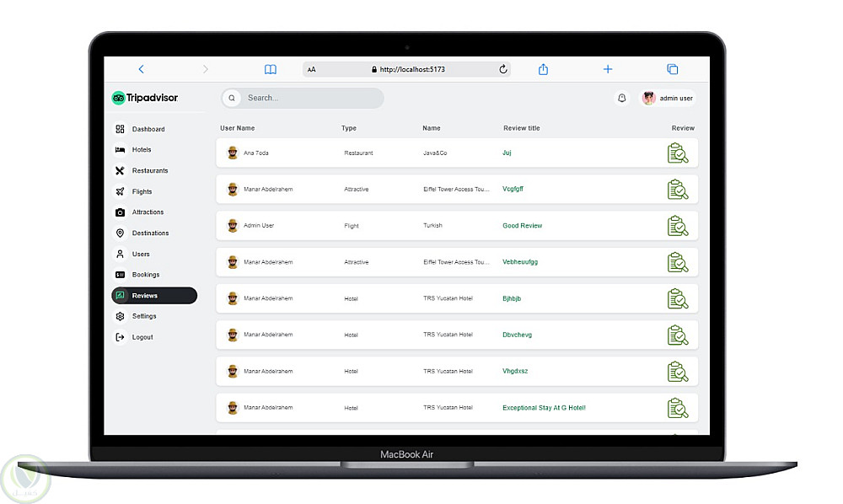Screen dimensions: 843x504
Task: Click the Type column header
Action: point(349,128)
